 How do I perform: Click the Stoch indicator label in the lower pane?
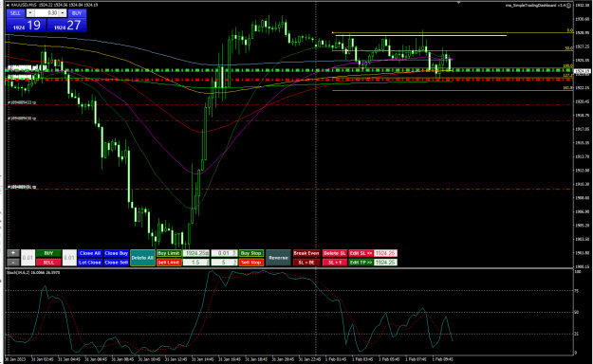tap(33, 272)
